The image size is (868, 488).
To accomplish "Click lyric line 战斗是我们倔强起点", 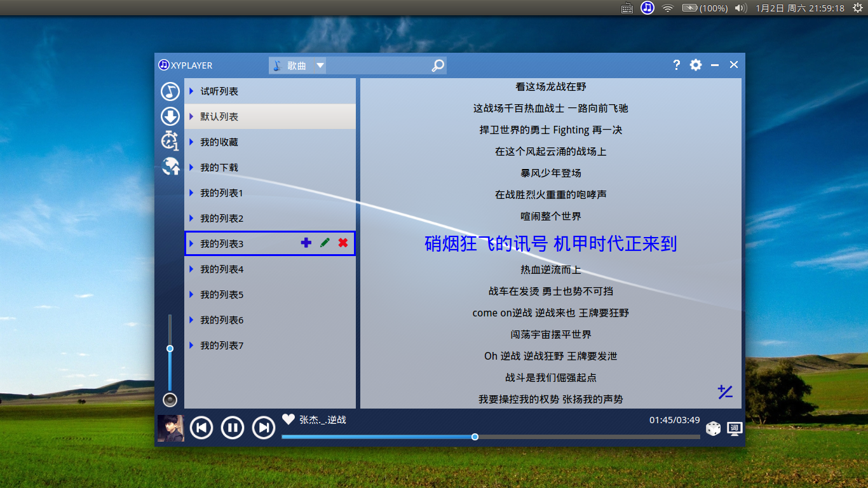I will [551, 377].
